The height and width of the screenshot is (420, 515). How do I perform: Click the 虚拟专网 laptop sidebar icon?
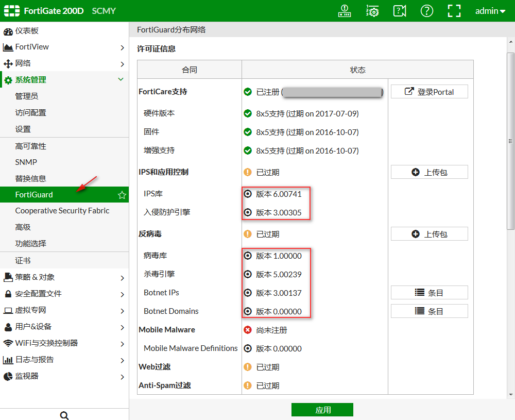click(8, 311)
